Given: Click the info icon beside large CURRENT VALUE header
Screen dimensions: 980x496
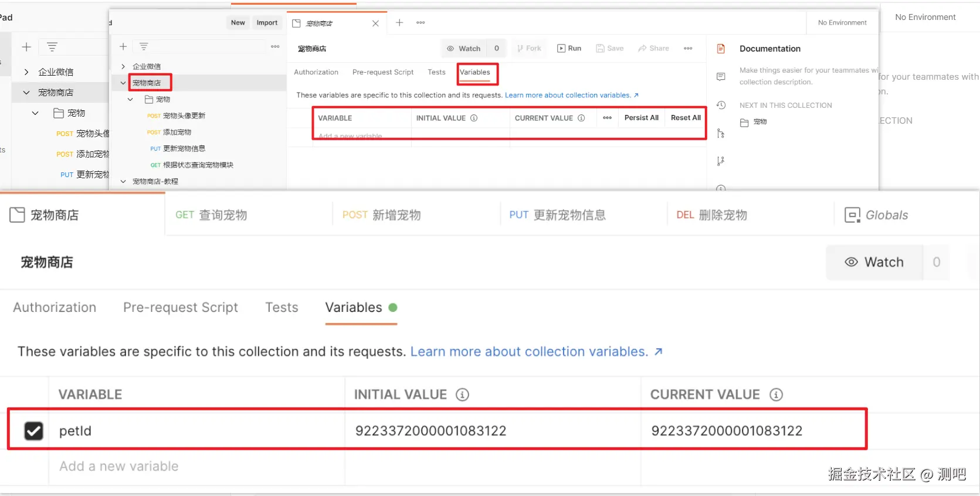Looking at the screenshot, I should pos(776,395).
